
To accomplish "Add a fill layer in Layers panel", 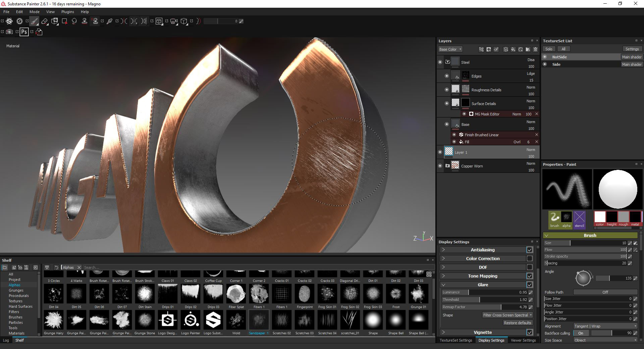I will coord(513,49).
